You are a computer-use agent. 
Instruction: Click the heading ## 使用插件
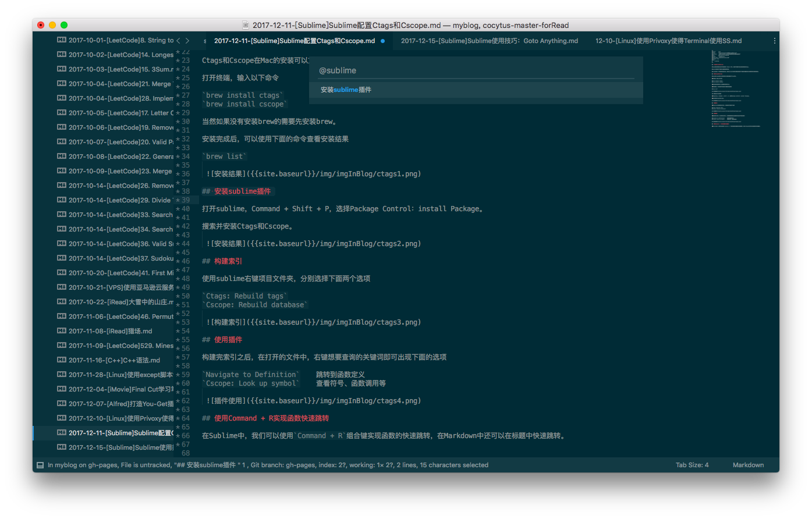(x=222, y=340)
